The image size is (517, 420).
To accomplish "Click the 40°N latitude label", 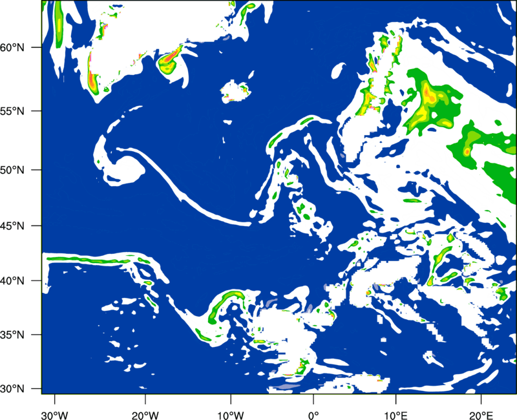I will tap(12, 281).
